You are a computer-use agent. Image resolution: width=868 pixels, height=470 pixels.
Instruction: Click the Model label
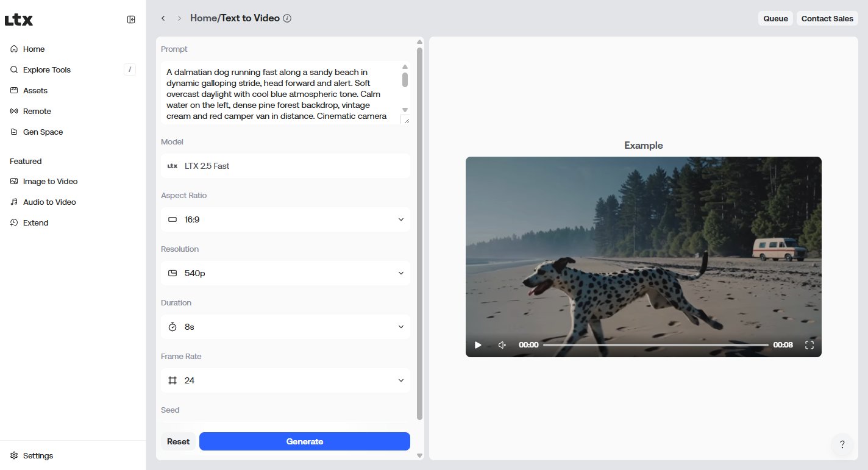tap(172, 141)
